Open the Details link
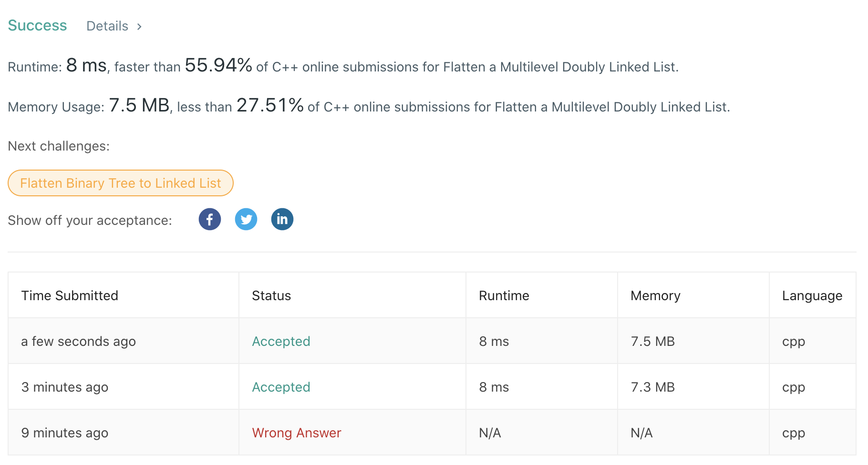Screen dimensions: 868x465 click(107, 26)
